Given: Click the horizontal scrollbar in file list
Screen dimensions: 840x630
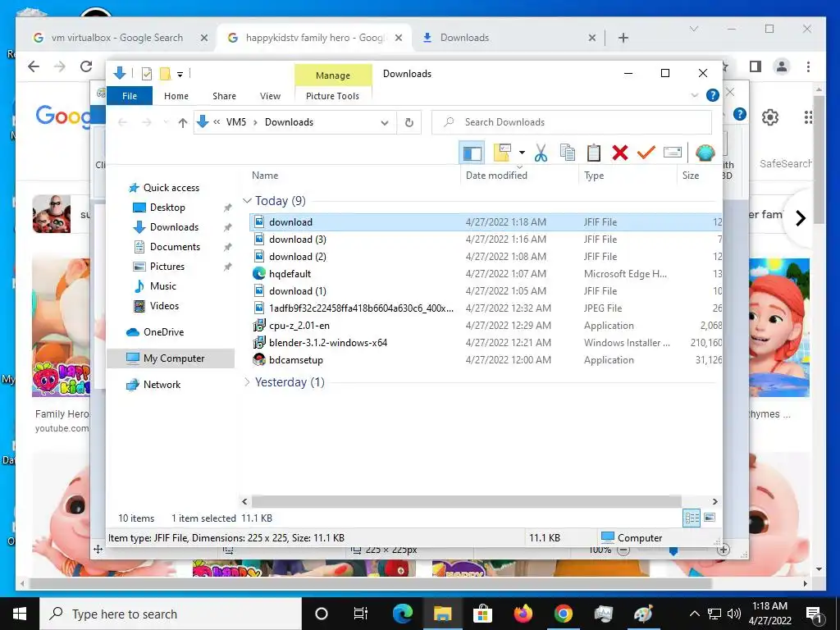Looking at the screenshot, I should point(466,501).
